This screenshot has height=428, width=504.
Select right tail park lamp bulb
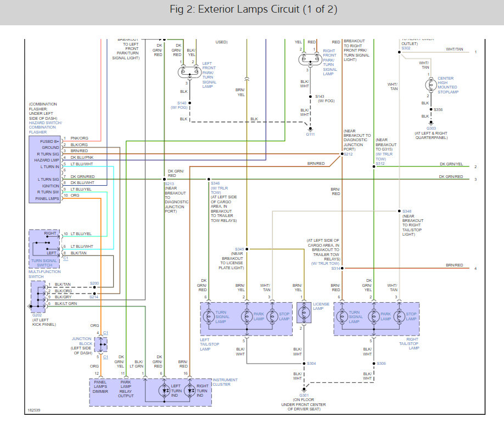click(374, 316)
